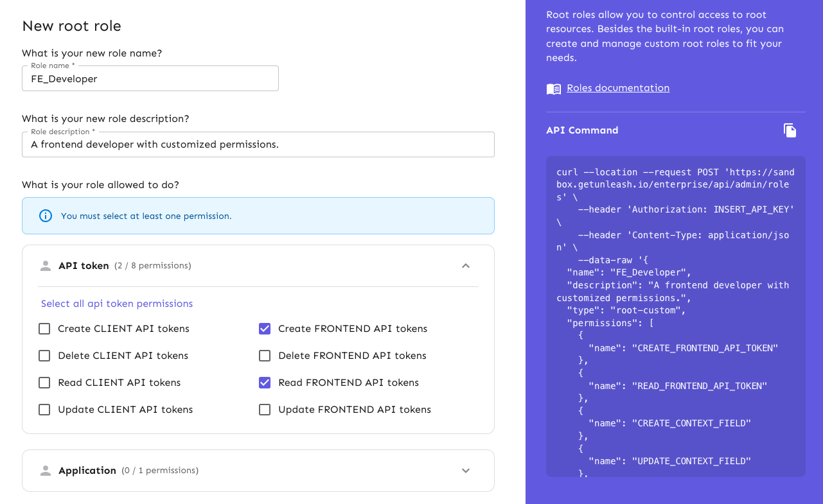Click the Role description field
823x504 pixels.
257,144
